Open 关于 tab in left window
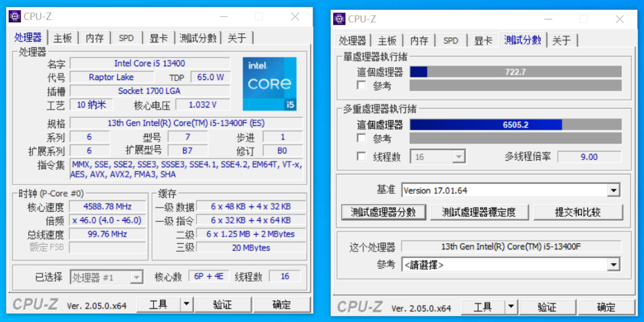Viewport: 644px width, 322px height. (237, 38)
